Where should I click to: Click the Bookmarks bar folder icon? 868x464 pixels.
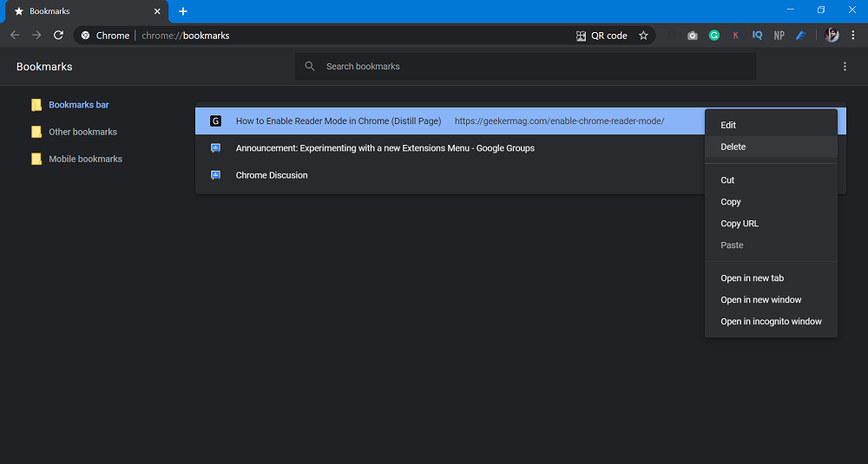point(36,105)
